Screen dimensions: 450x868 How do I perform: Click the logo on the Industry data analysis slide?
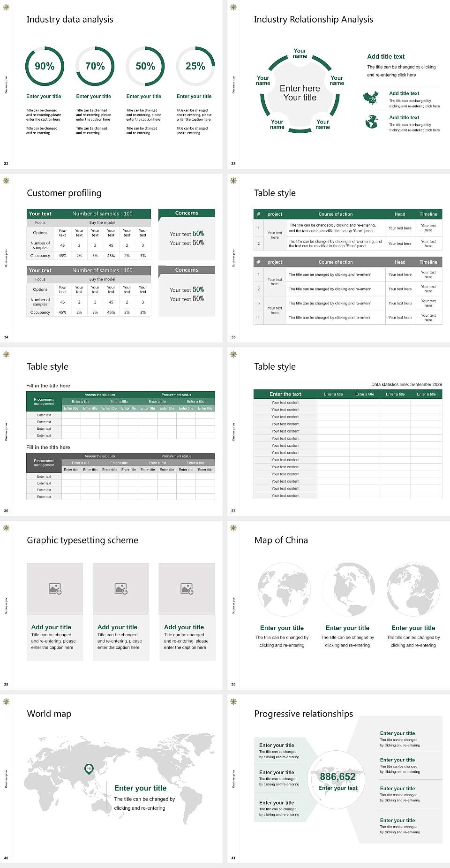6,7
